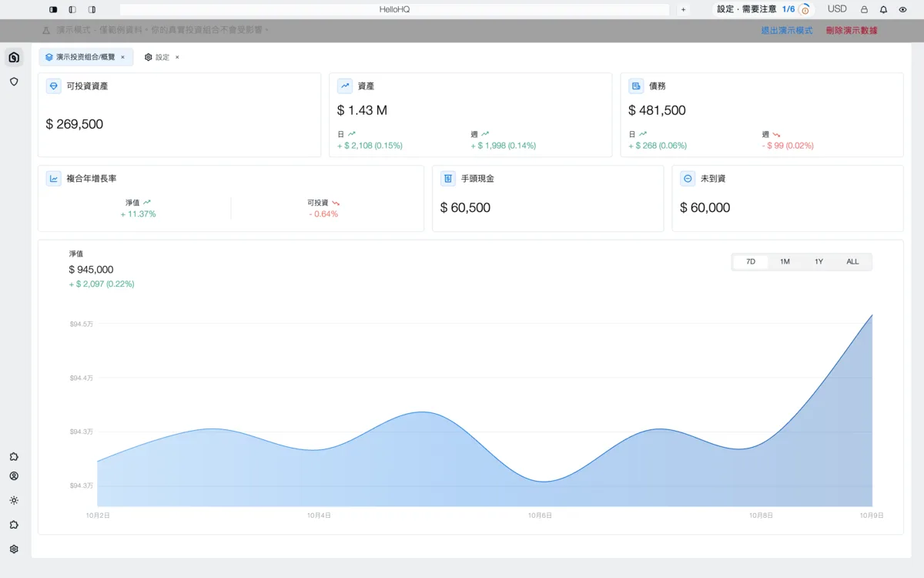The height and width of the screenshot is (578, 924).
Task: Close the 演示投資組合/概覽 tab
Action: 122,57
